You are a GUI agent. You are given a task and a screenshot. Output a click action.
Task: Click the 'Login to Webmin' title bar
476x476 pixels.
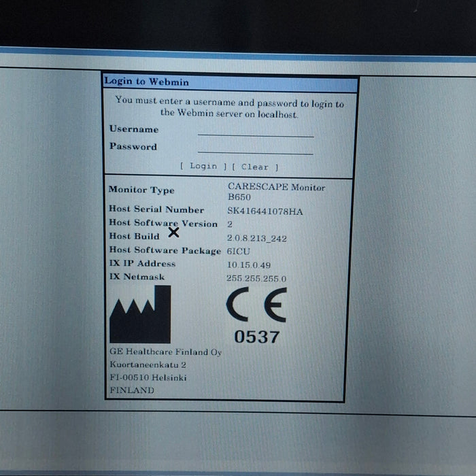230,82
